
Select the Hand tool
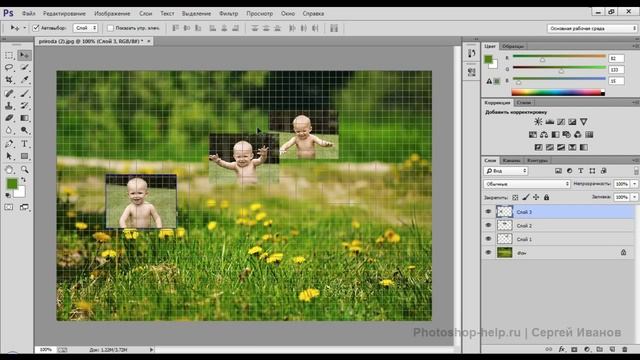(9, 169)
